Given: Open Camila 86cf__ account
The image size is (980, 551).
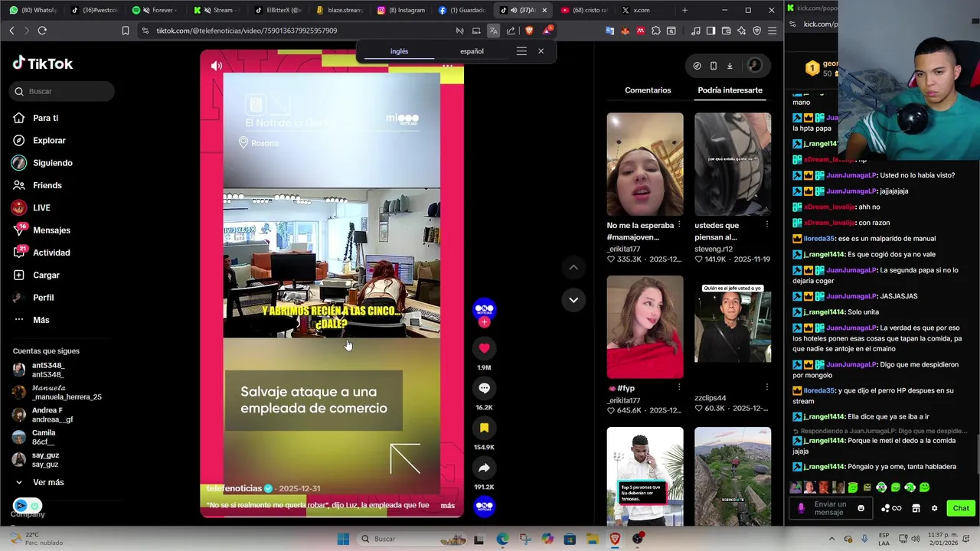Looking at the screenshot, I should tap(43, 437).
